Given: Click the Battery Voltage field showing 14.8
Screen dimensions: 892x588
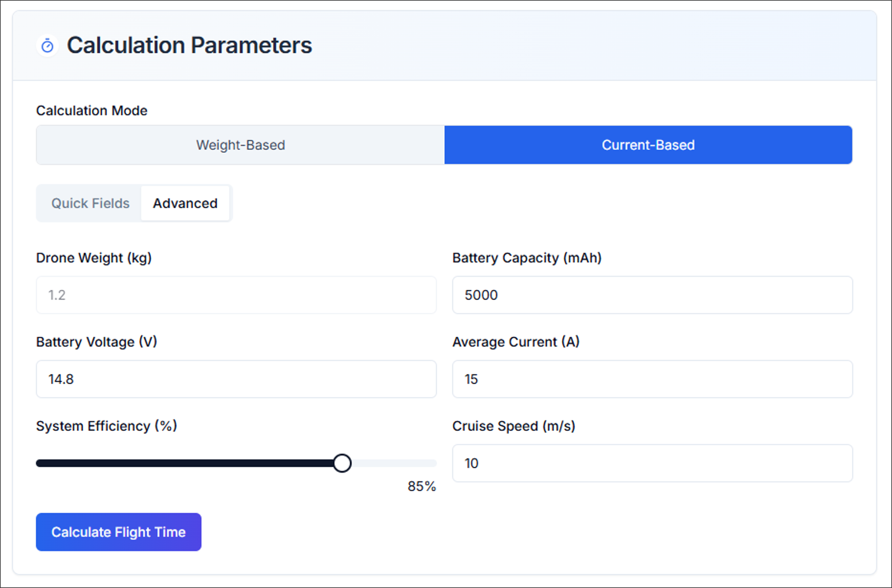Looking at the screenshot, I should tap(236, 379).
